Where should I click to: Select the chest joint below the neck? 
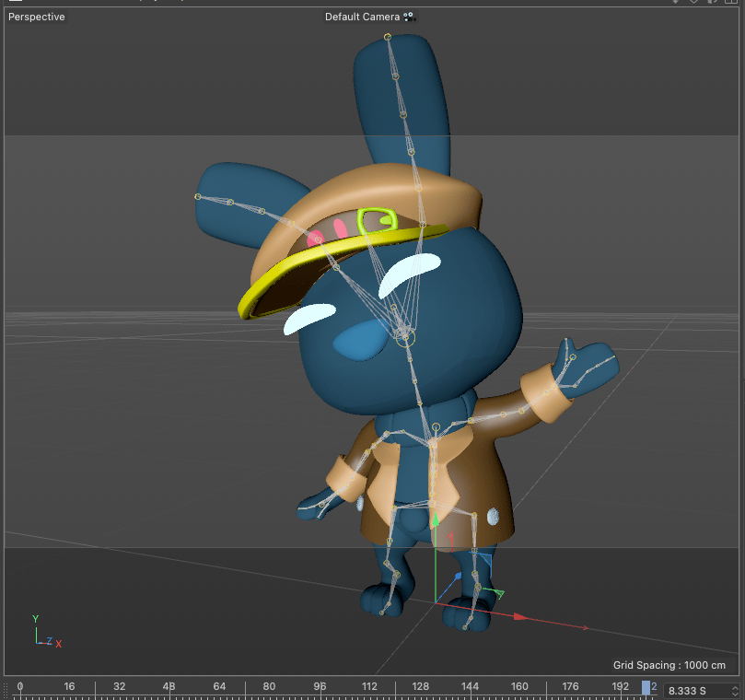click(436, 427)
